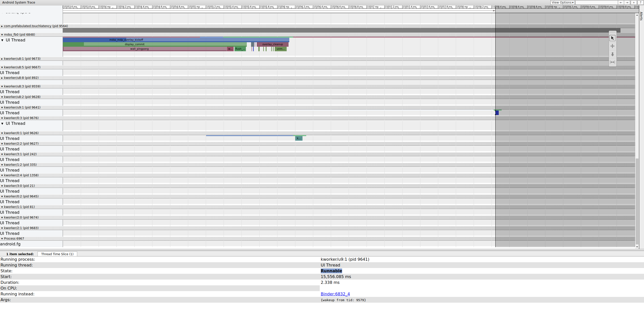Collapse kworker/0:3 UI Thread track
644x320 pixels.
click(x=3, y=124)
